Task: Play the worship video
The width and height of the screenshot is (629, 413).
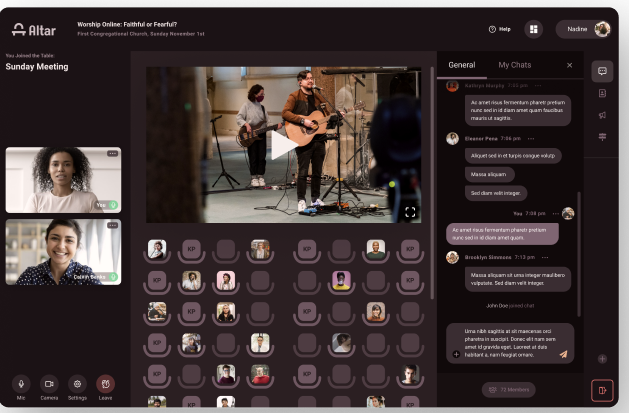Action: (x=283, y=145)
